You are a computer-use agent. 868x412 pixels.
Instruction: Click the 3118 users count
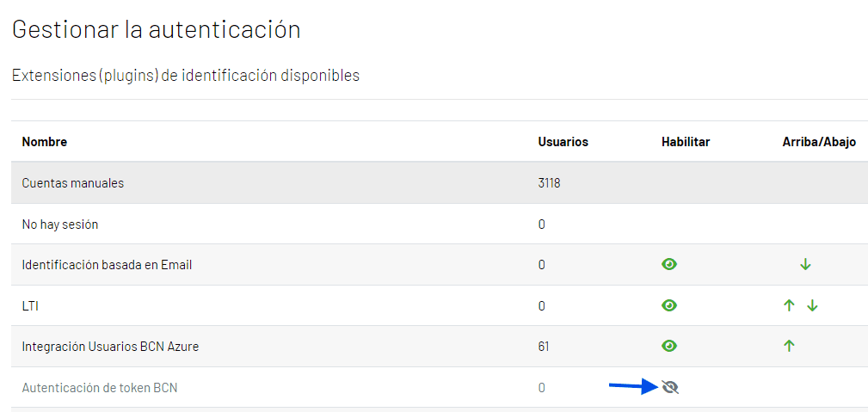pyautogui.click(x=549, y=183)
